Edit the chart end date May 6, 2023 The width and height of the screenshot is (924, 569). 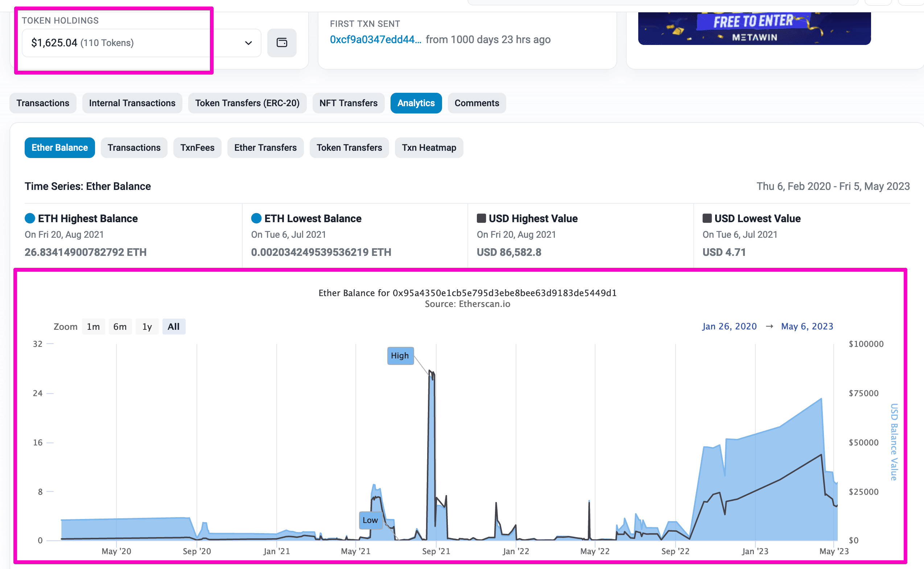pyautogui.click(x=807, y=326)
